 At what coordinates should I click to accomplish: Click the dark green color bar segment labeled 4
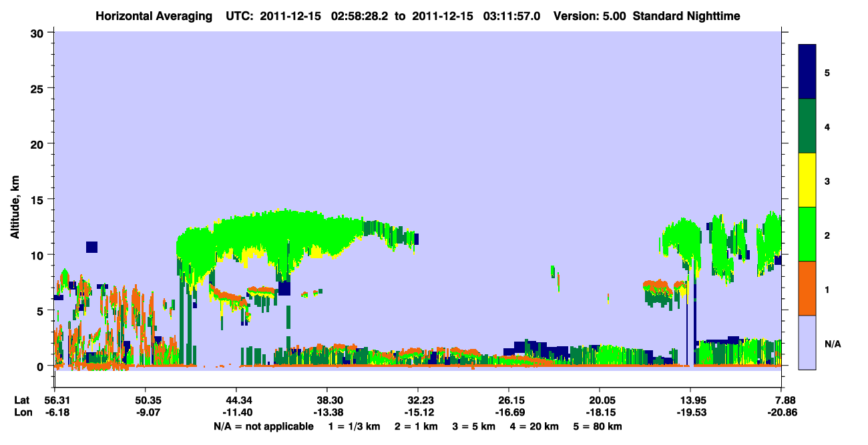pyautogui.click(x=807, y=126)
